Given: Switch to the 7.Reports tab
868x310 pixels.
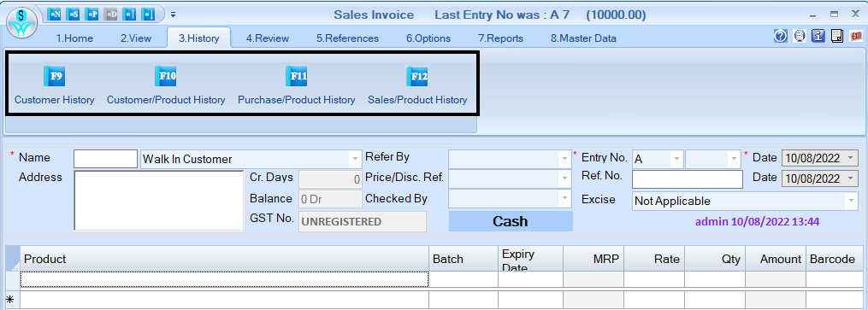Looking at the screenshot, I should click(501, 38).
